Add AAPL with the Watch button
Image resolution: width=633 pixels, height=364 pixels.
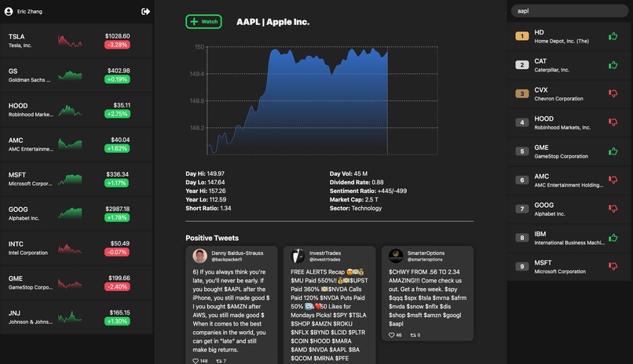click(x=204, y=22)
